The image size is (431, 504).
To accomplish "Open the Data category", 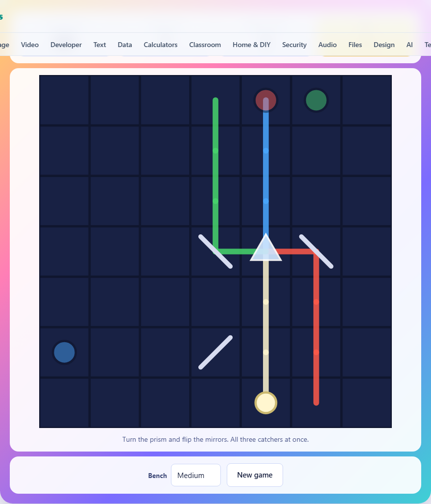I will click(x=125, y=45).
